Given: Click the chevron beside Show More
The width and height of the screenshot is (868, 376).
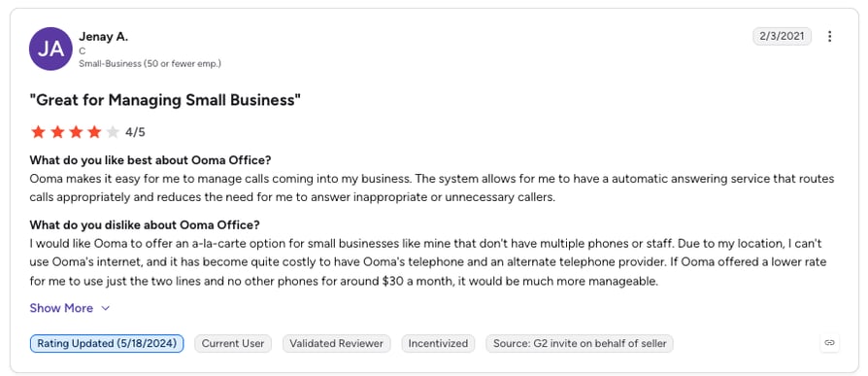Looking at the screenshot, I should point(105,308).
